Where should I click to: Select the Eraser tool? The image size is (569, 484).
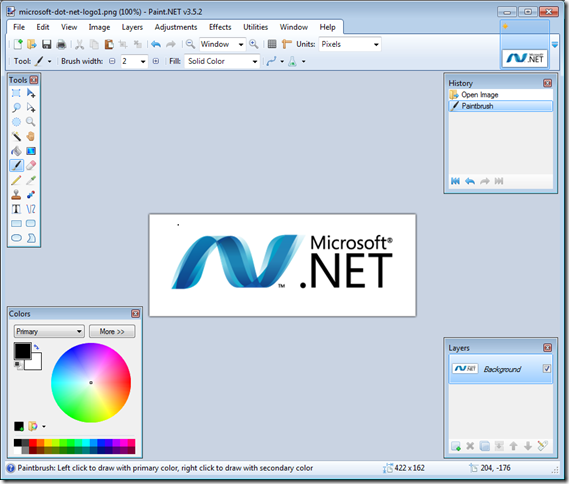tap(31, 165)
